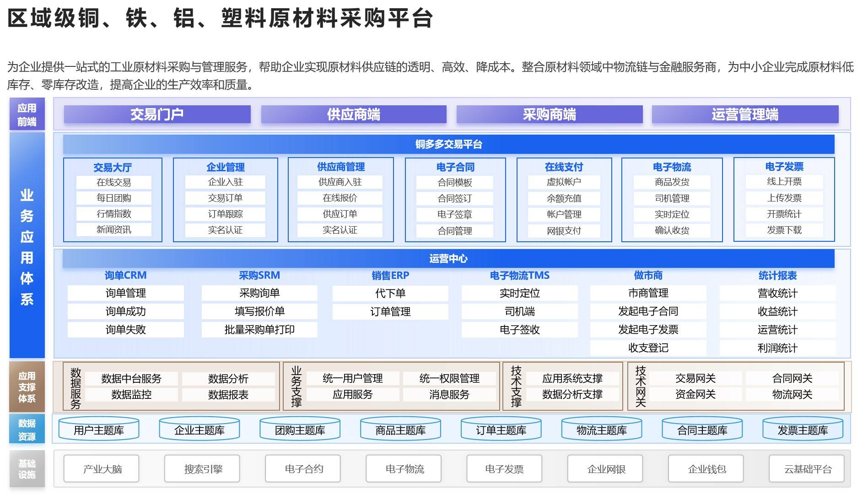Click the 产业大脑 infrastructure box

pos(102,469)
